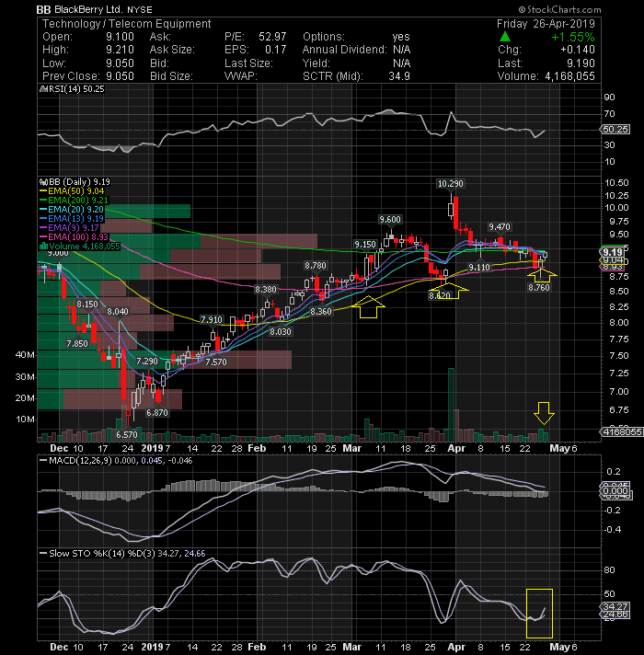Screen dimensions: 644x655
Task: Click the 9.110 price label
Action: (x=479, y=268)
